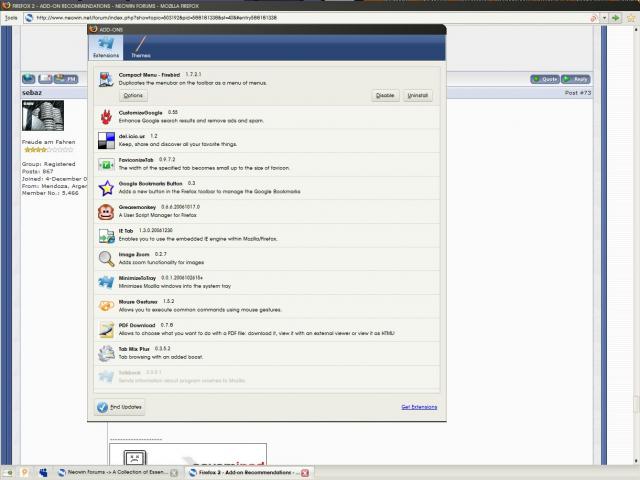Select the Mouse Gestures extension name

[138, 302]
